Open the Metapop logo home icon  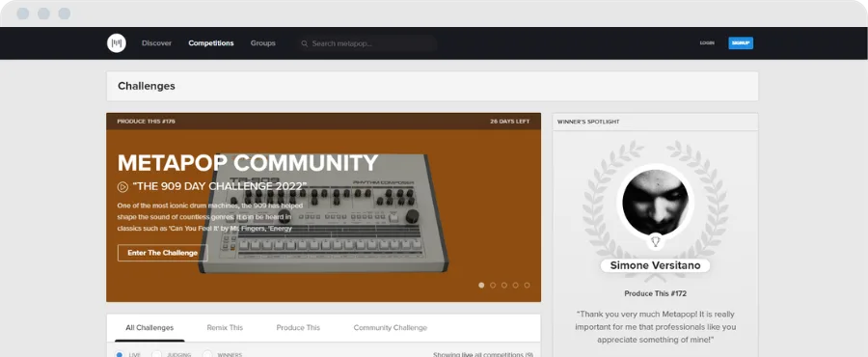(x=117, y=43)
